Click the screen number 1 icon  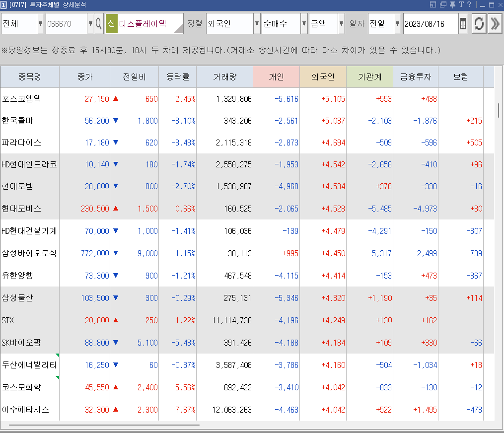coord(3,5)
